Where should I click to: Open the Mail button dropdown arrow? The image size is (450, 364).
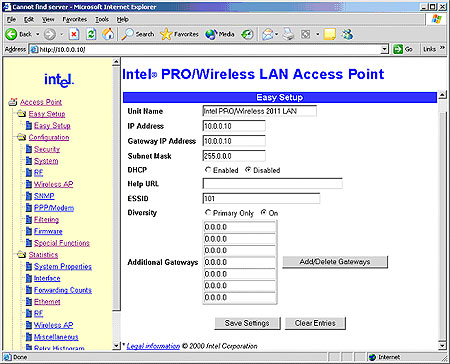[x=276, y=34]
